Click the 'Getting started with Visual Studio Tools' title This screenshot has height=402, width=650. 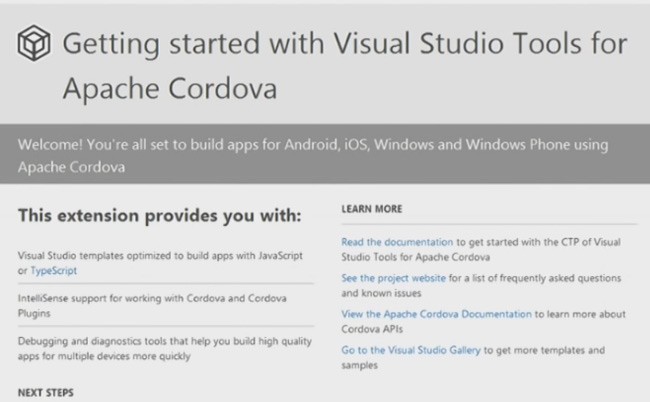345,44
